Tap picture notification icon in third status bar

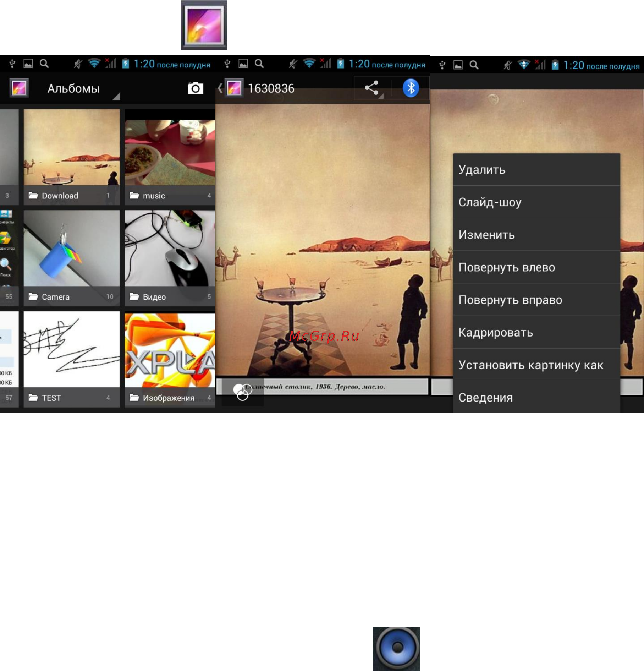pyautogui.click(x=458, y=65)
